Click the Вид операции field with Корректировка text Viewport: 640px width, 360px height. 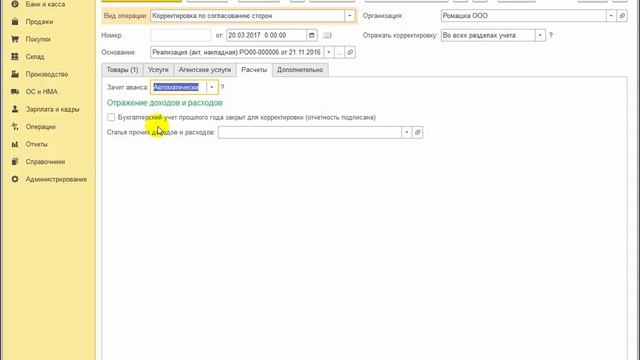248,16
